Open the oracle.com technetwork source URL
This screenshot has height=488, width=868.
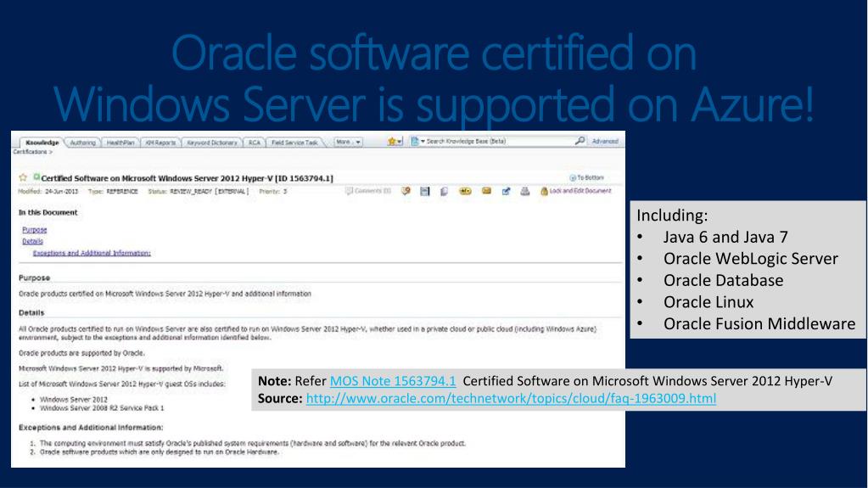pyautogui.click(x=511, y=398)
